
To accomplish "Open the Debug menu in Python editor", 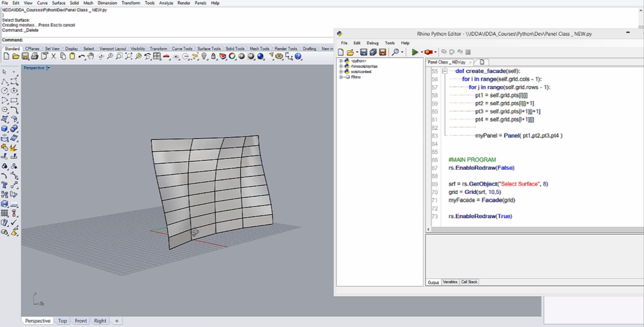I will click(x=372, y=43).
